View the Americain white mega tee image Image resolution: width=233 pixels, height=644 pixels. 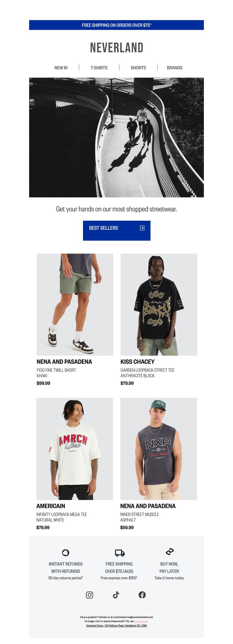(x=75, y=449)
